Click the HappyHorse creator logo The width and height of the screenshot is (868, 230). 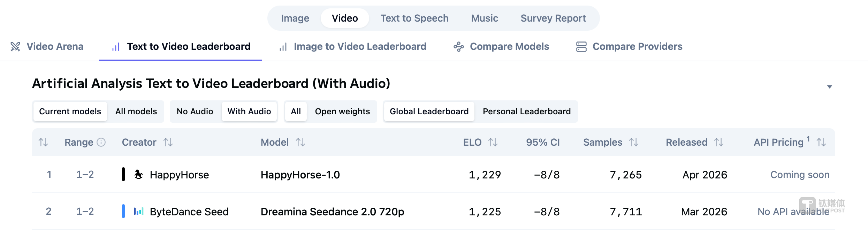pos(139,174)
